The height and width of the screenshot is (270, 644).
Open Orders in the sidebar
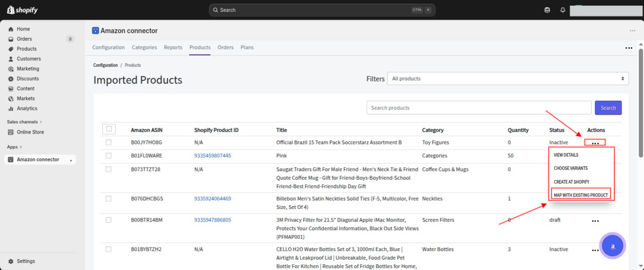coord(24,39)
